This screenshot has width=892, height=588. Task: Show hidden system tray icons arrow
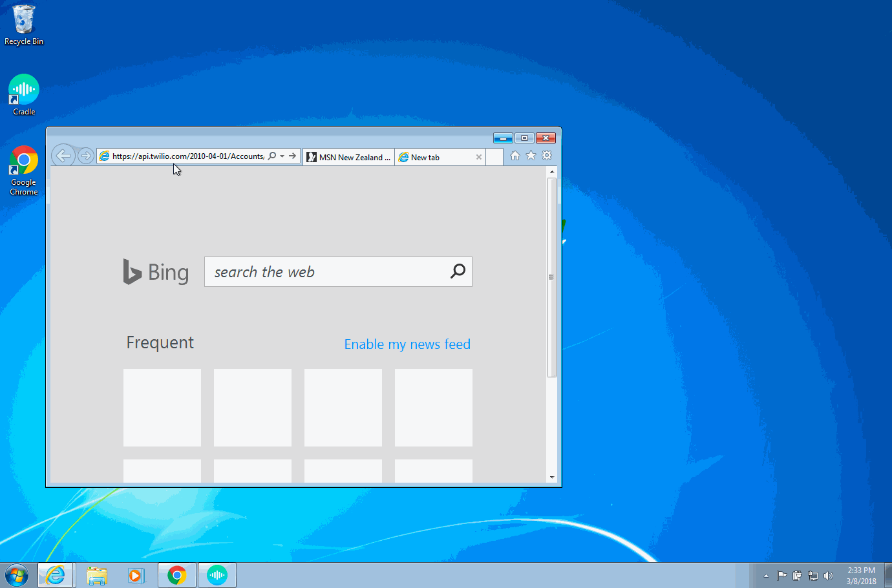766,576
